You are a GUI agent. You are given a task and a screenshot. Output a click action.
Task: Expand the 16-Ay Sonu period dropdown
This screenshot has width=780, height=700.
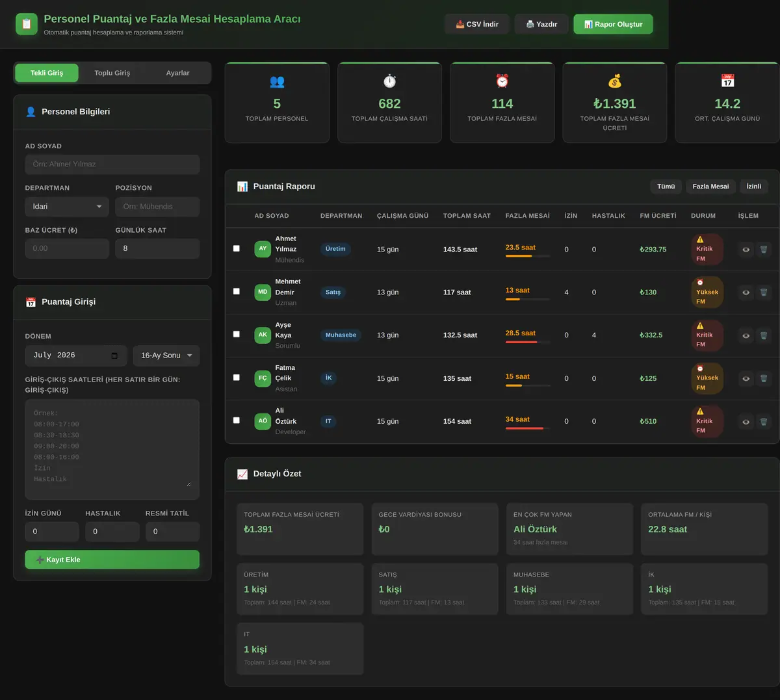[166, 356]
